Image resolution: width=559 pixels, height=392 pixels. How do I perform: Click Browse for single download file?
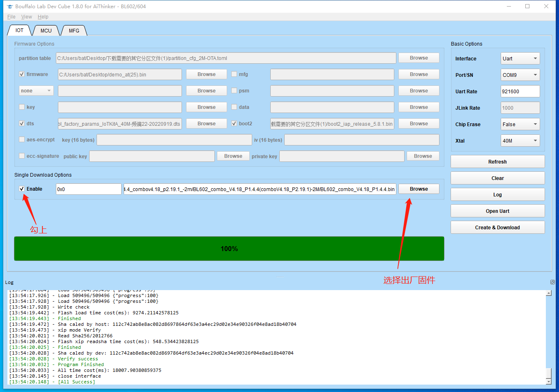(x=419, y=189)
